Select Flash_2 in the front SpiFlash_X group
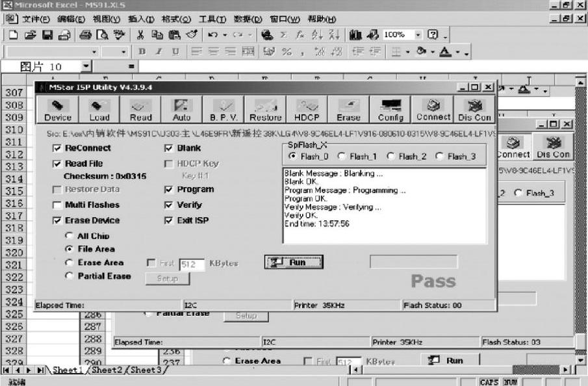Screen dimensions: 588x386 [390, 156]
